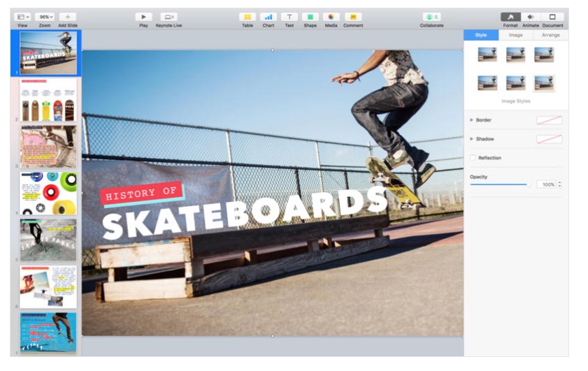Switch to the Arrange tab
The width and height of the screenshot is (588, 371).
click(x=550, y=35)
